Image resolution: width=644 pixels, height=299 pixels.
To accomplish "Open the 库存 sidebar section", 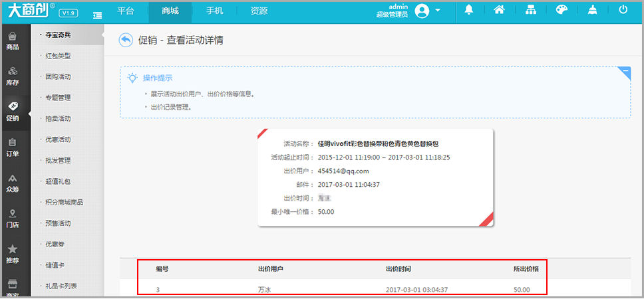I will (13, 76).
